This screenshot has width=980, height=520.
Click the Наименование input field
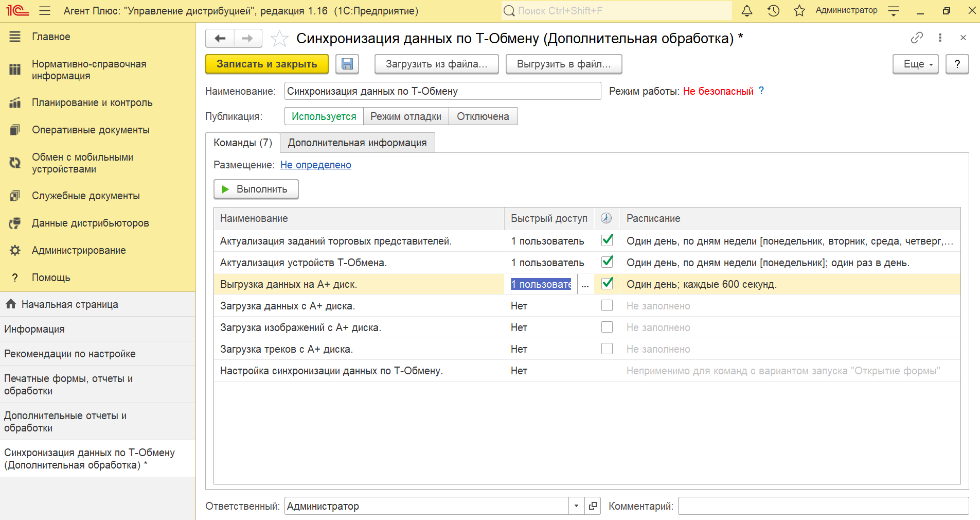(443, 91)
